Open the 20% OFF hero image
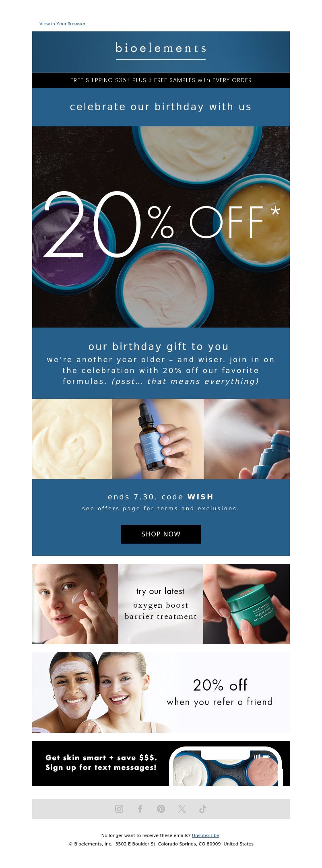 click(161, 227)
